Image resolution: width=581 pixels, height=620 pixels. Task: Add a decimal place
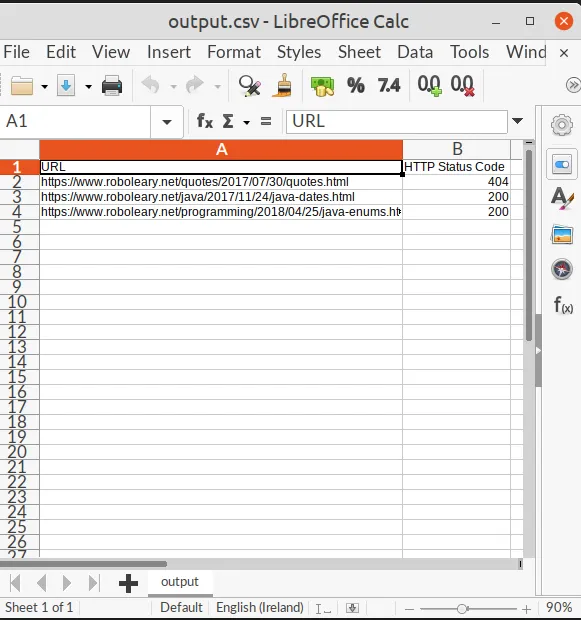pos(430,85)
